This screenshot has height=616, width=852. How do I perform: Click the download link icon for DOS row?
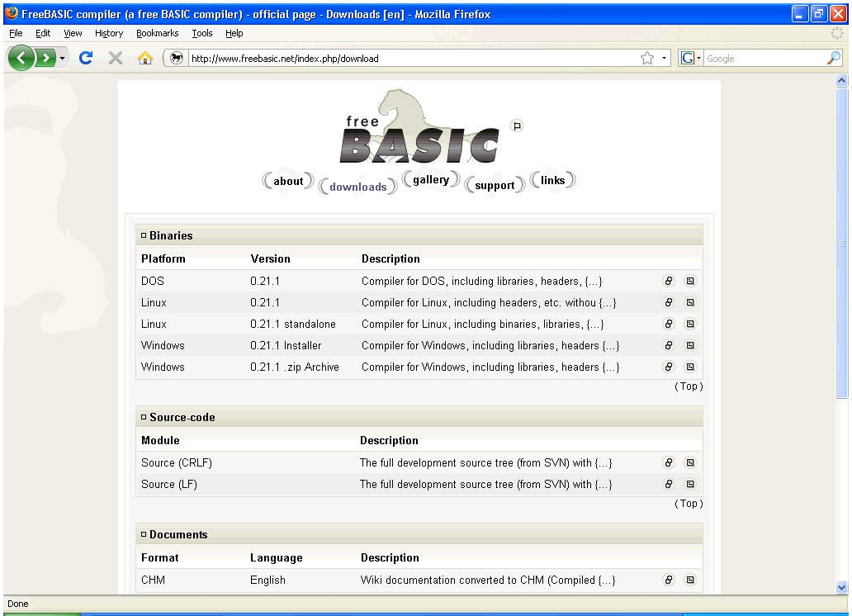pos(669,281)
